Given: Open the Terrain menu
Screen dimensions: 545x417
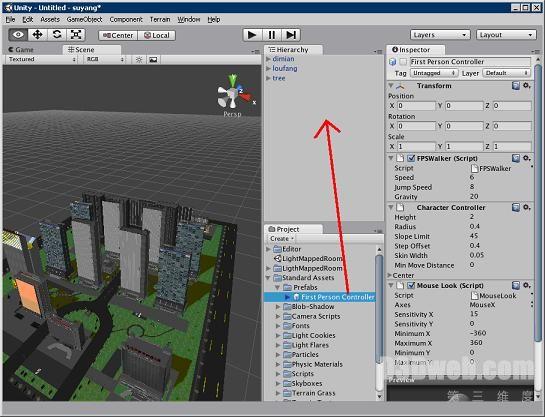Looking at the screenshot, I should [160, 19].
